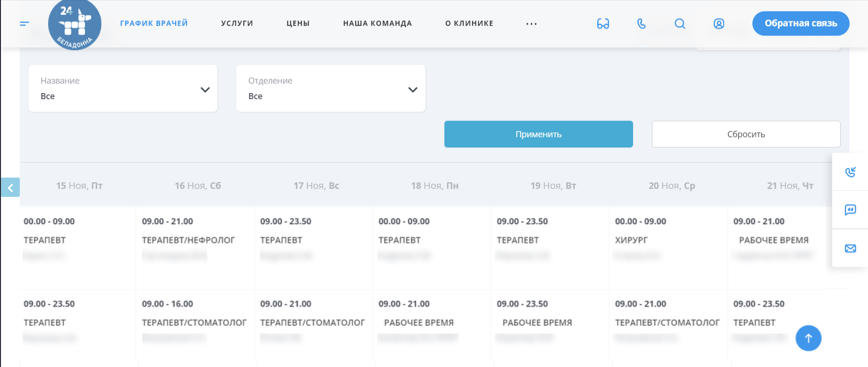Image resolution: width=868 pixels, height=367 pixels.
Task: Open the hamburger menu icon
Action: pyautogui.click(x=25, y=24)
